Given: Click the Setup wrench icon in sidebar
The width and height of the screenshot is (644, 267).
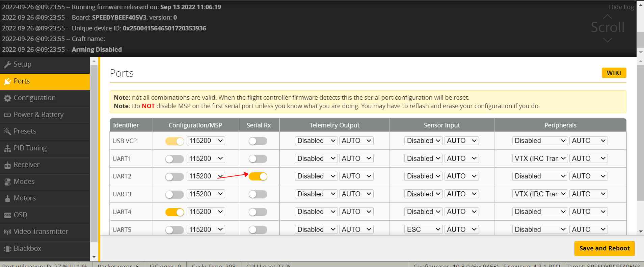Looking at the screenshot, I should point(7,65).
